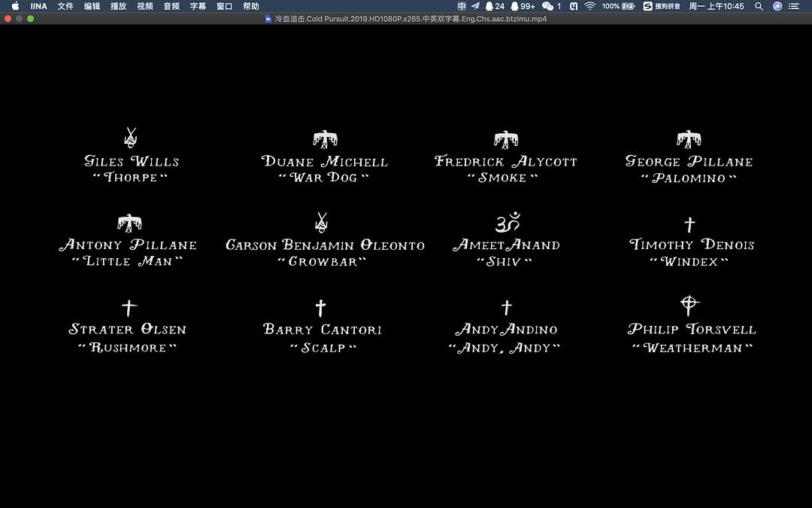The width and height of the screenshot is (812, 508).
Task: Click the Telegram paper plane icon
Action: pos(475,6)
